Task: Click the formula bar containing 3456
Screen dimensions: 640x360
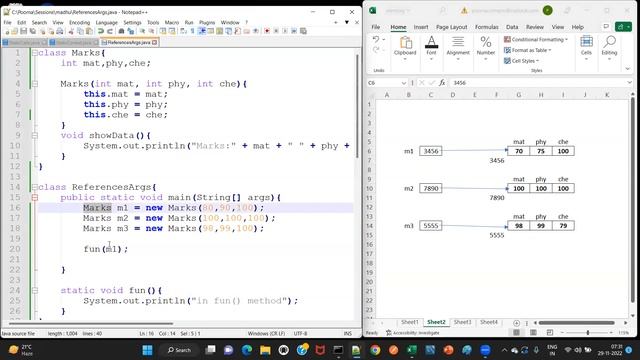Action: [x=538, y=83]
